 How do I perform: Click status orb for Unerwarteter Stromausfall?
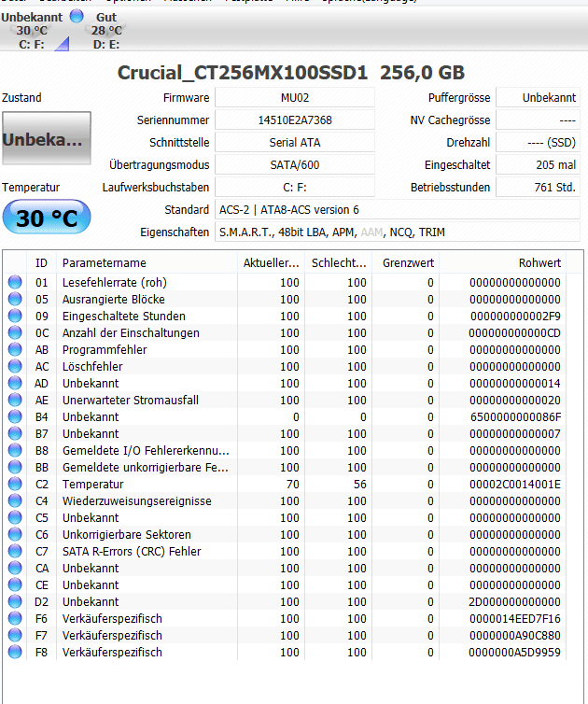pyautogui.click(x=15, y=400)
